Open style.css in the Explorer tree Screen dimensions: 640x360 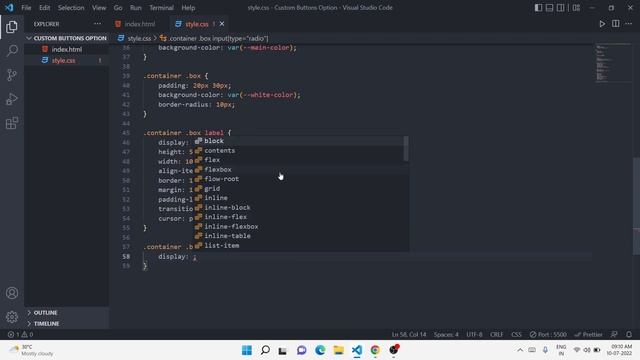point(66,60)
